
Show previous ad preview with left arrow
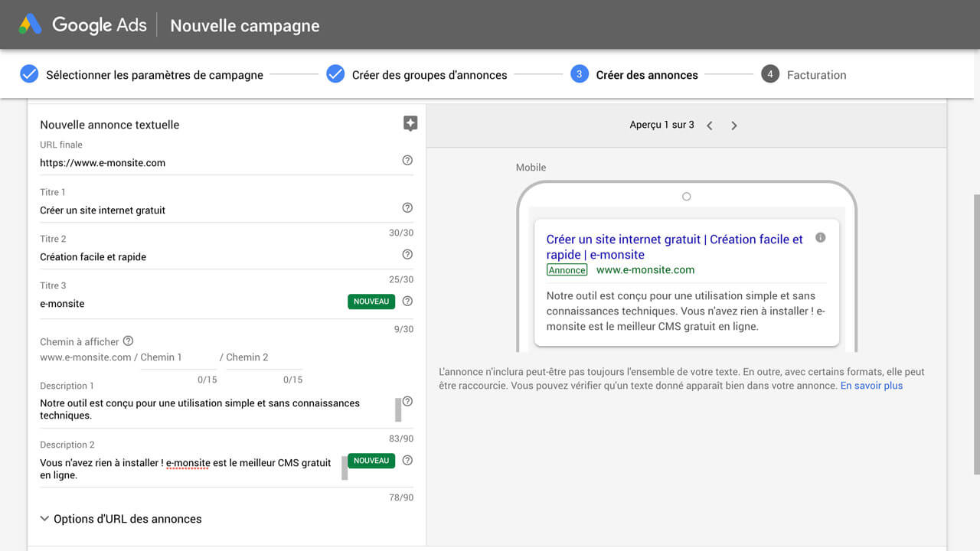[x=710, y=126]
